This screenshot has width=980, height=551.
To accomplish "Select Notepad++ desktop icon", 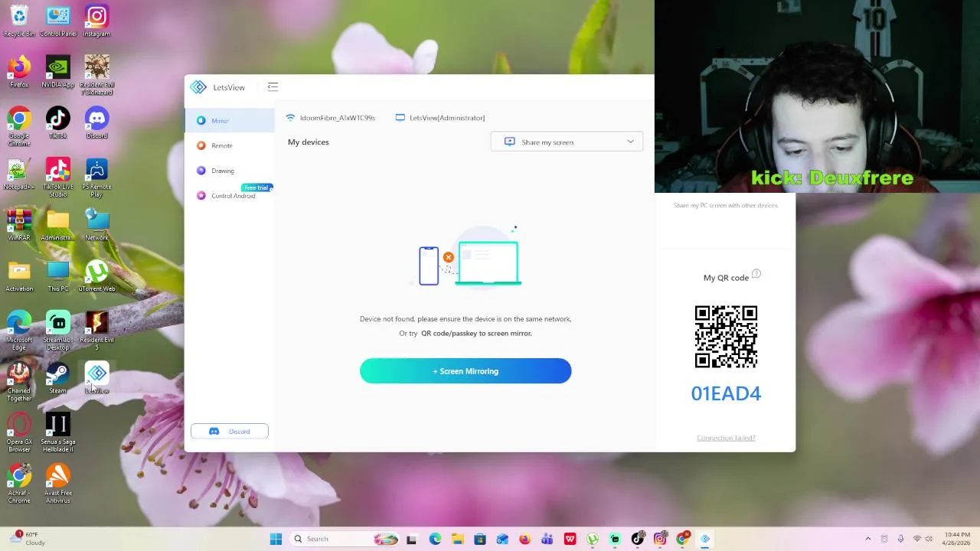I will pyautogui.click(x=19, y=174).
